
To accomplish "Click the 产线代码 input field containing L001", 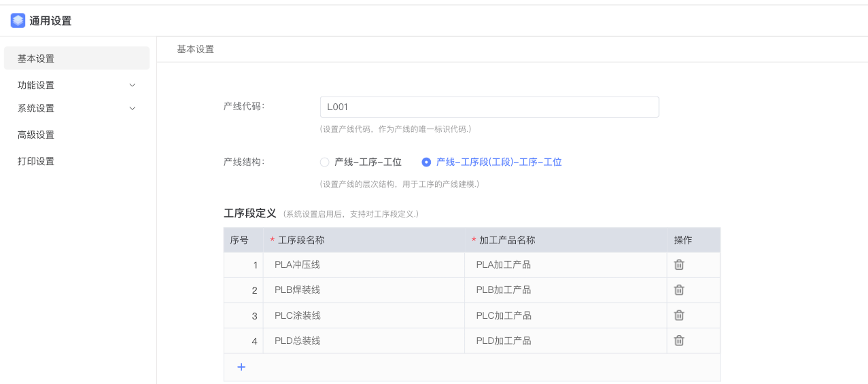I will tap(489, 107).
